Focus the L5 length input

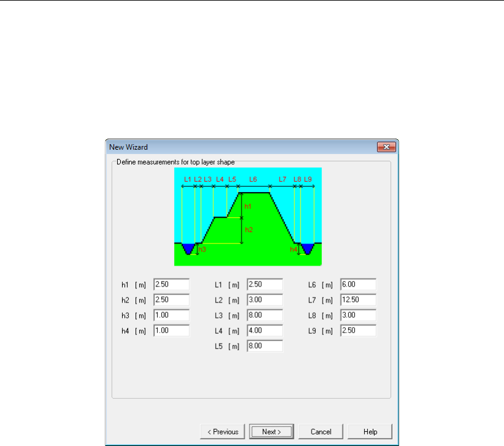tap(265, 346)
